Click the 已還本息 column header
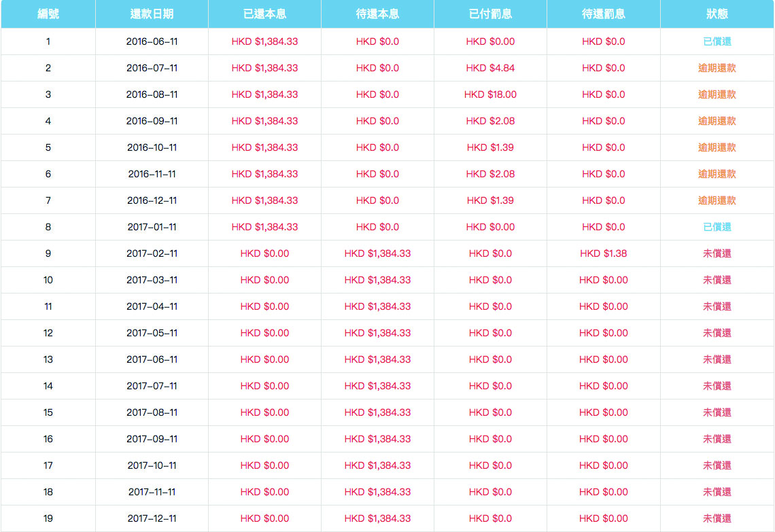The image size is (775, 532). pos(264,14)
